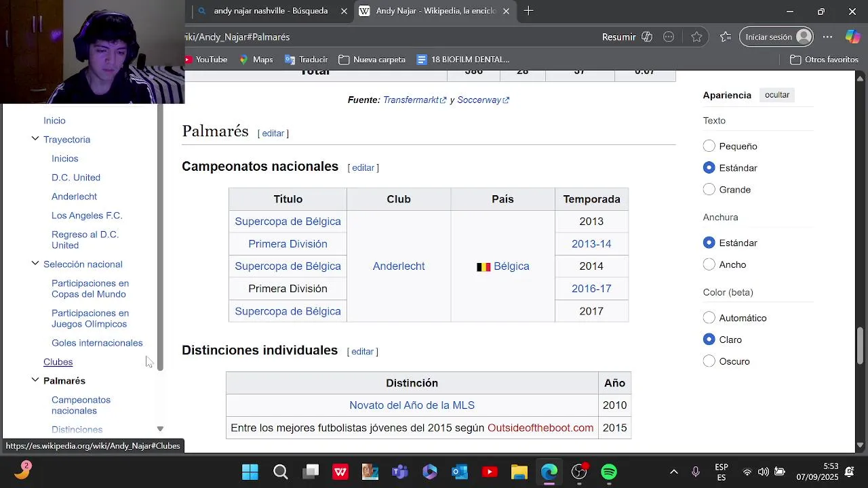Click contents sidebar scroll-down arrow
The height and width of the screenshot is (488, 868).
tap(160, 429)
